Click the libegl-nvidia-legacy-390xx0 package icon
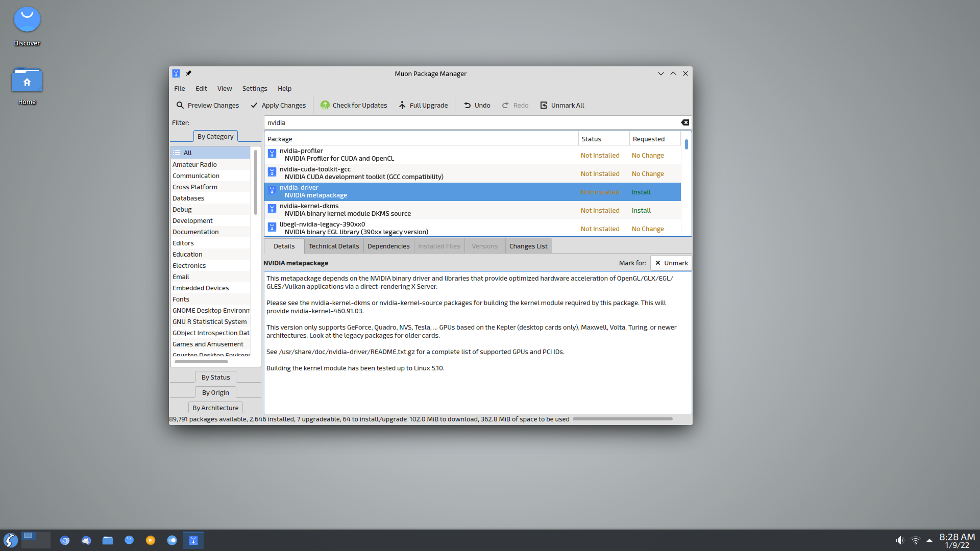 tap(272, 227)
